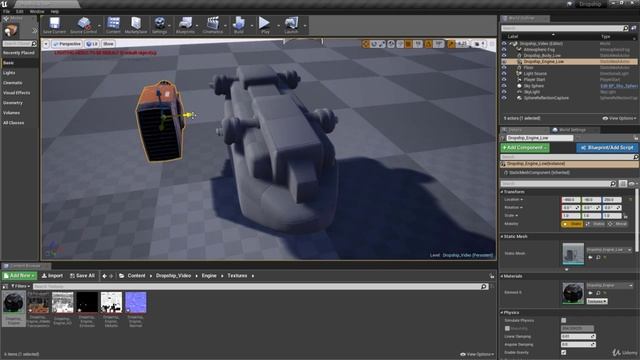Use selected asset arrow for Static Mesh
The image size is (640, 360).
coord(590,258)
